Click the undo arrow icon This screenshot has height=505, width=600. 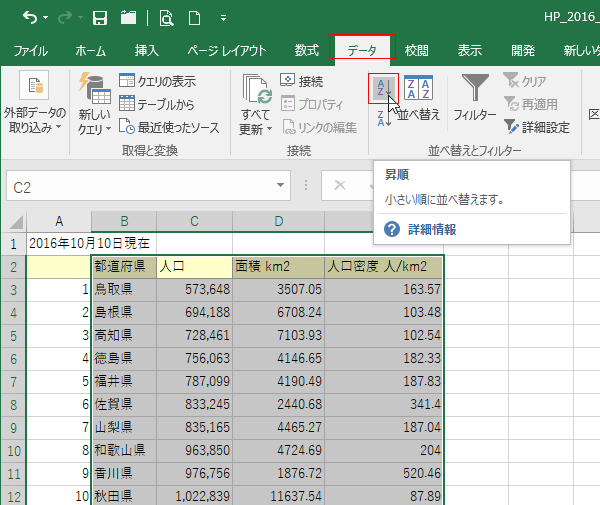coord(30,17)
